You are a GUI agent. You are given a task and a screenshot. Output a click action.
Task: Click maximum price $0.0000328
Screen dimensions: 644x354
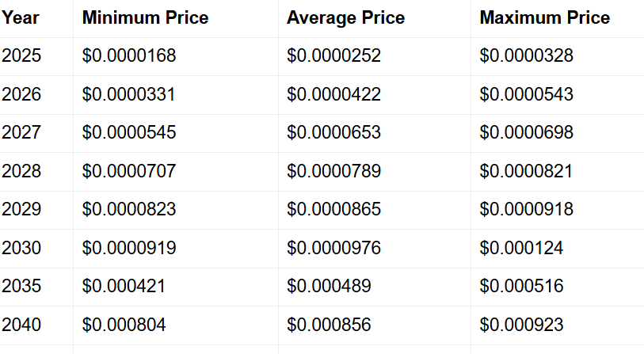pyautogui.click(x=526, y=55)
